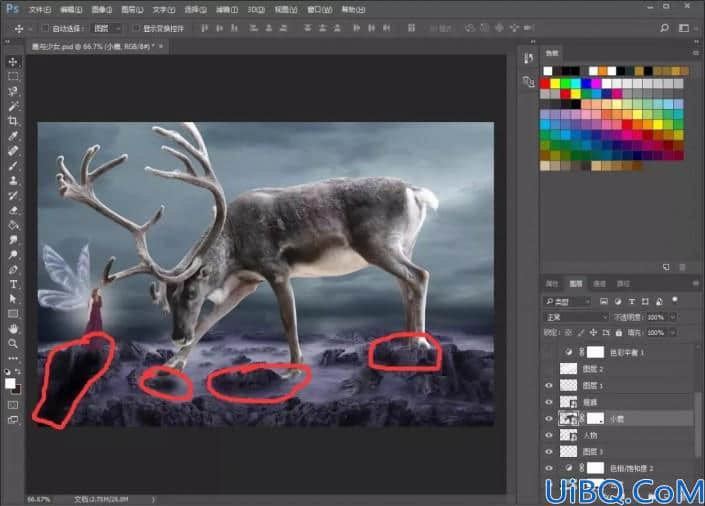Hide the 人物 layer via eye icon
Screen dimensions: 705x506
[549, 435]
